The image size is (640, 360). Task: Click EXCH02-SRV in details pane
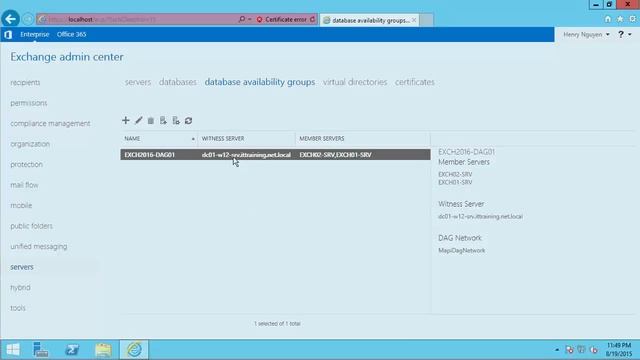tap(455, 174)
